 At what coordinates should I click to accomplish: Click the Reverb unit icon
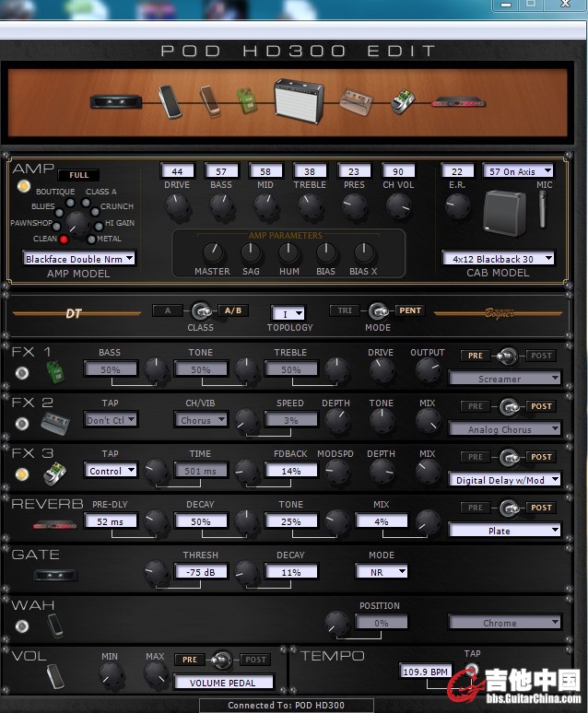[54, 526]
